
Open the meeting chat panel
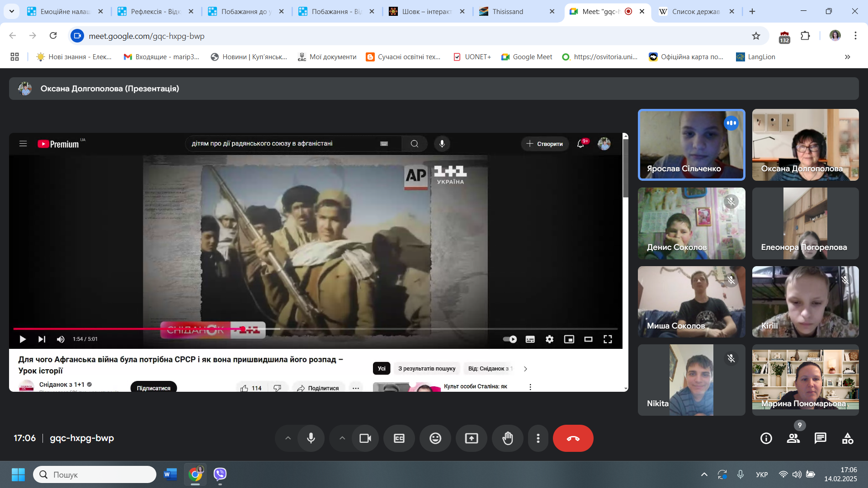tap(821, 438)
